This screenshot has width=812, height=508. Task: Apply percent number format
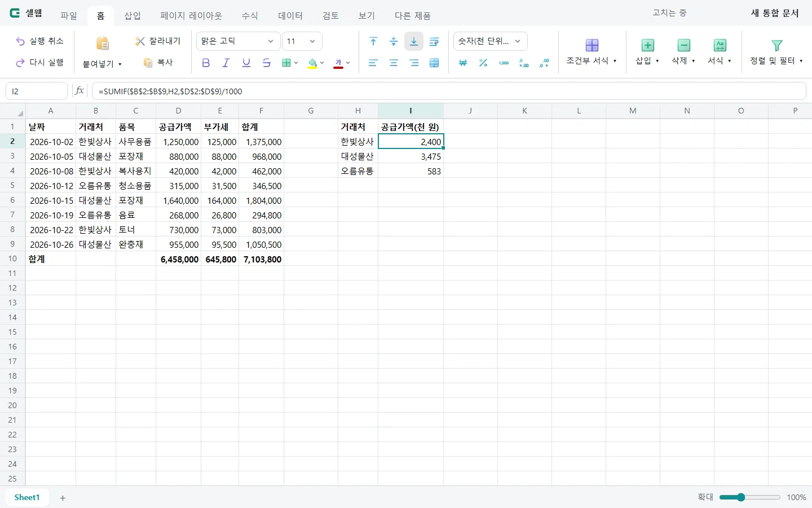(x=483, y=63)
